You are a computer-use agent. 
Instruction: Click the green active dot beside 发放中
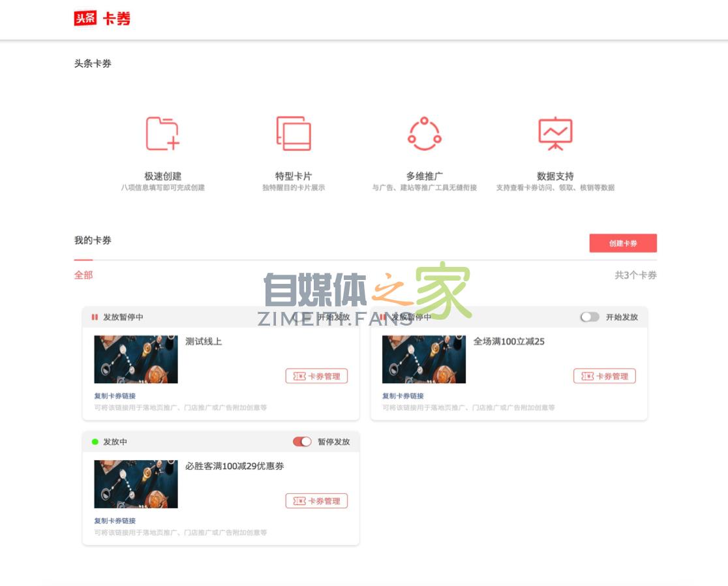coord(95,442)
